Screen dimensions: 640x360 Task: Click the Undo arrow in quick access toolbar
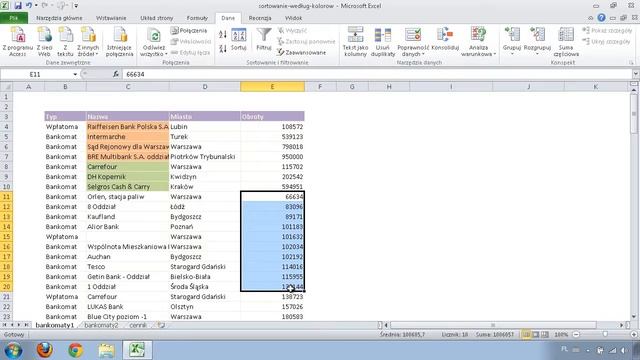(x=29, y=6)
